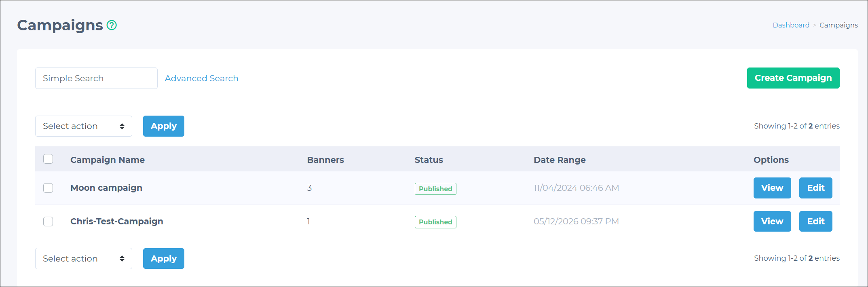Click the top Apply button
The image size is (868, 287).
164,126
